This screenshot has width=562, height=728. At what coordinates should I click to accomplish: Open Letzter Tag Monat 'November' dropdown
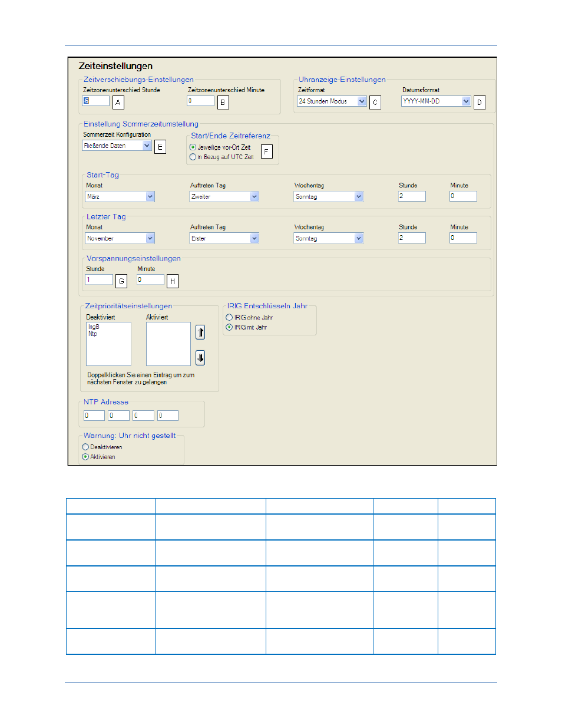pyautogui.click(x=120, y=238)
